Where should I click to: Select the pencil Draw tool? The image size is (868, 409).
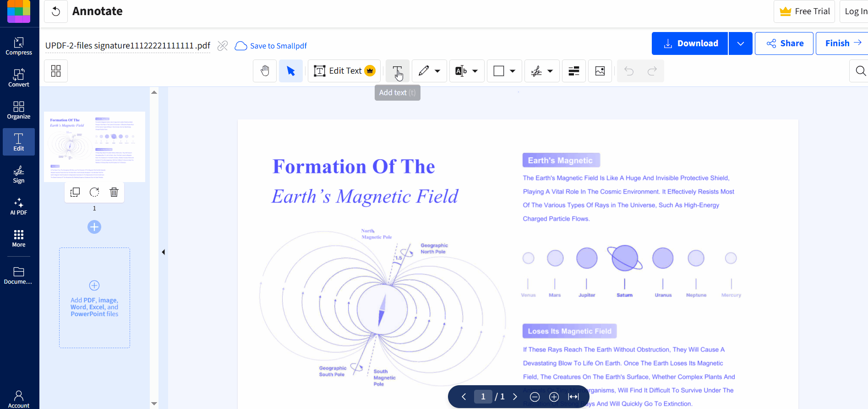(424, 71)
